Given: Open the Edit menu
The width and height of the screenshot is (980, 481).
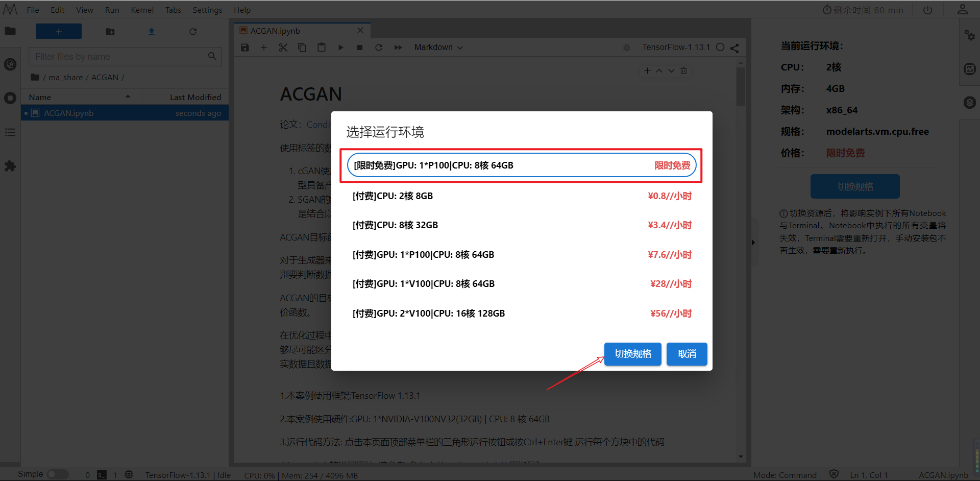Looking at the screenshot, I should (58, 10).
